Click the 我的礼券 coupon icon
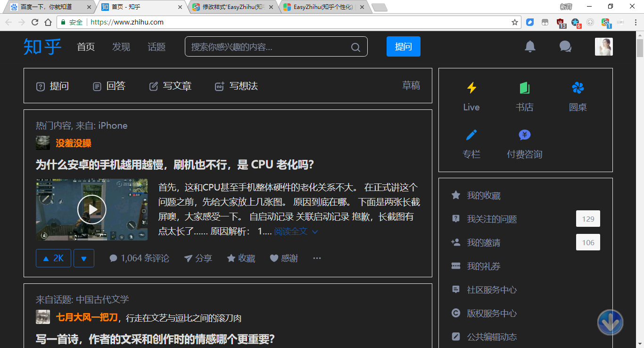 click(x=456, y=266)
